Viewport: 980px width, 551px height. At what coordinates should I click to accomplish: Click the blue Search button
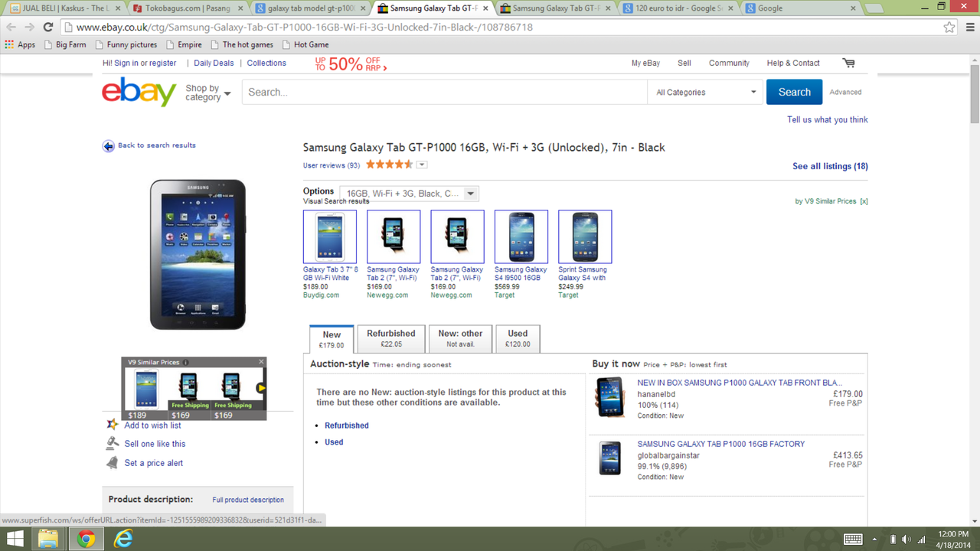794,92
